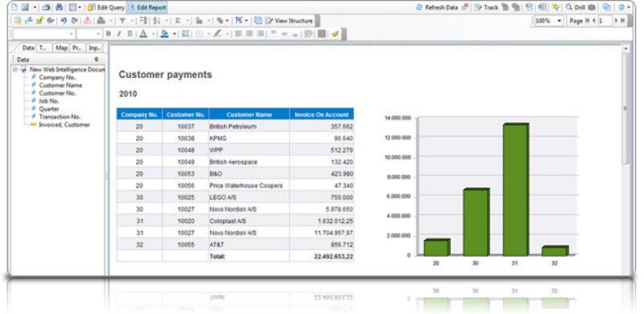This screenshot has height=314, width=644.
Task: Click the filter bar funnel icon in top-right toolbar
Action: click(555, 7)
